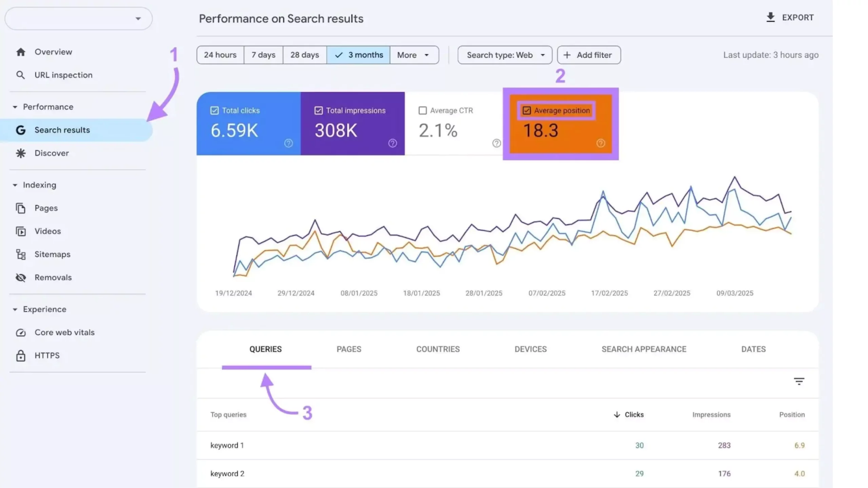The image size is (868, 488).
Task: Toggle the Average position checkbox
Action: pos(527,110)
